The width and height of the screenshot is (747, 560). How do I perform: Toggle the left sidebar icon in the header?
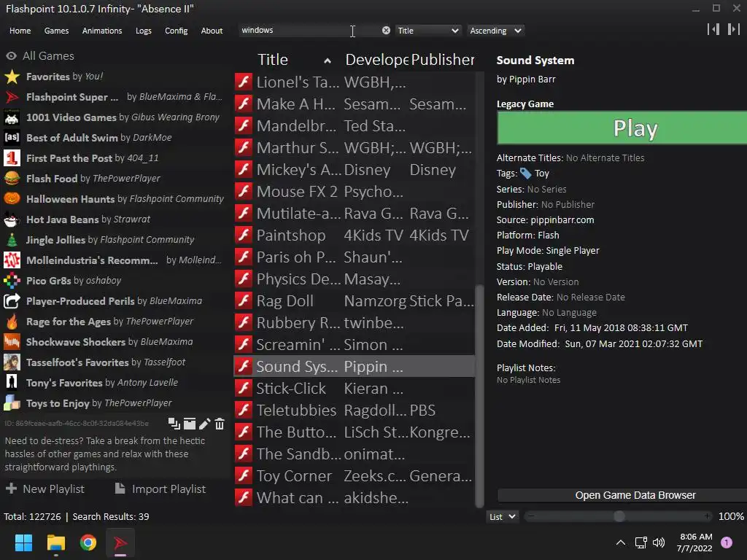click(713, 29)
